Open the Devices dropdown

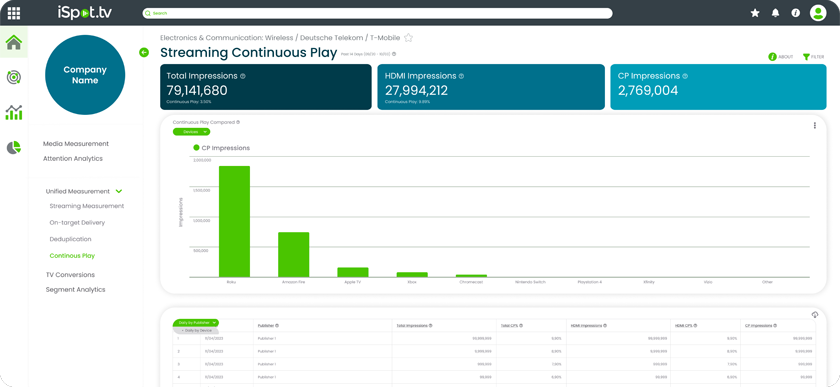point(191,132)
